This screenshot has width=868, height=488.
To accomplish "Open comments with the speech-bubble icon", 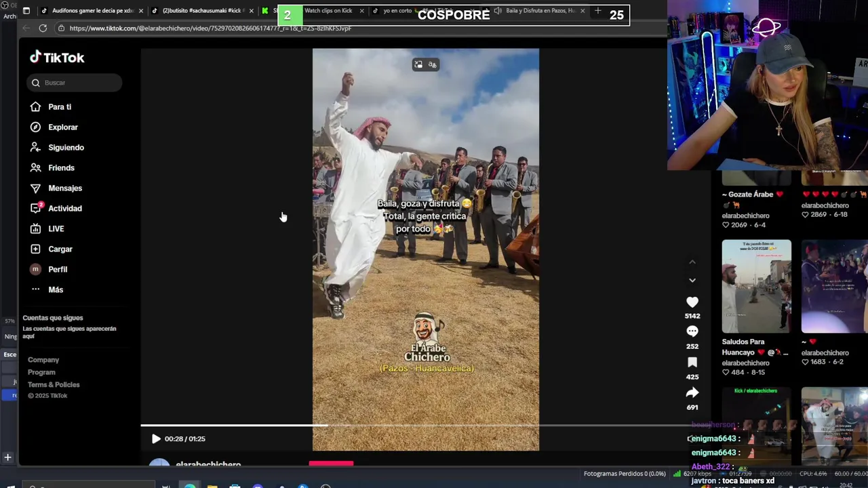I will [x=692, y=331].
